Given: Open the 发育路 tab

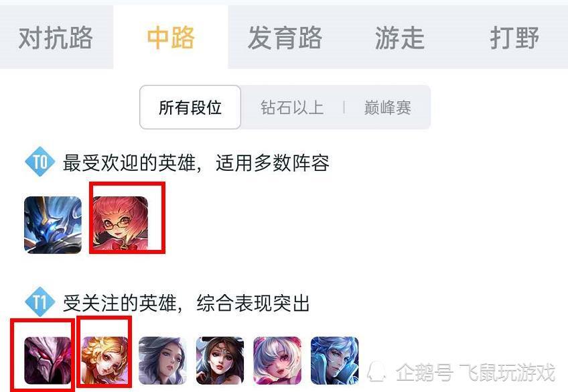Looking at the screenshot, I should 285,38.
